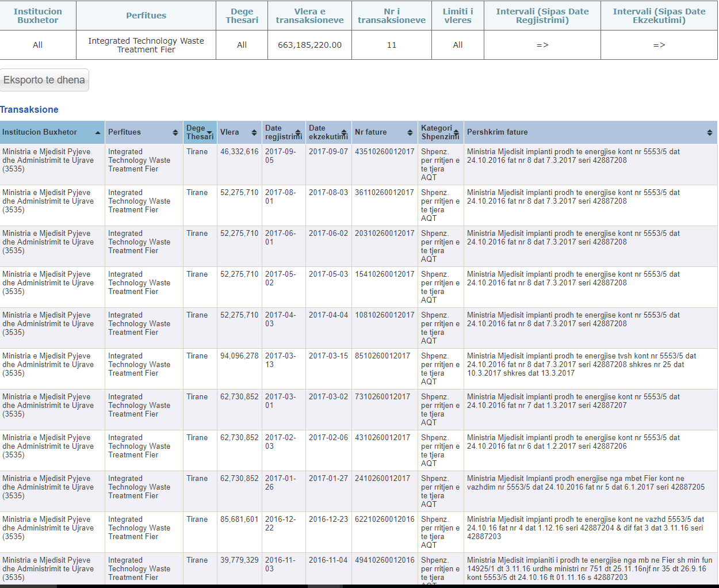Sort by Date regjistrimi column
This screenshot has height=588, width=719.
(x=284, y=132)
